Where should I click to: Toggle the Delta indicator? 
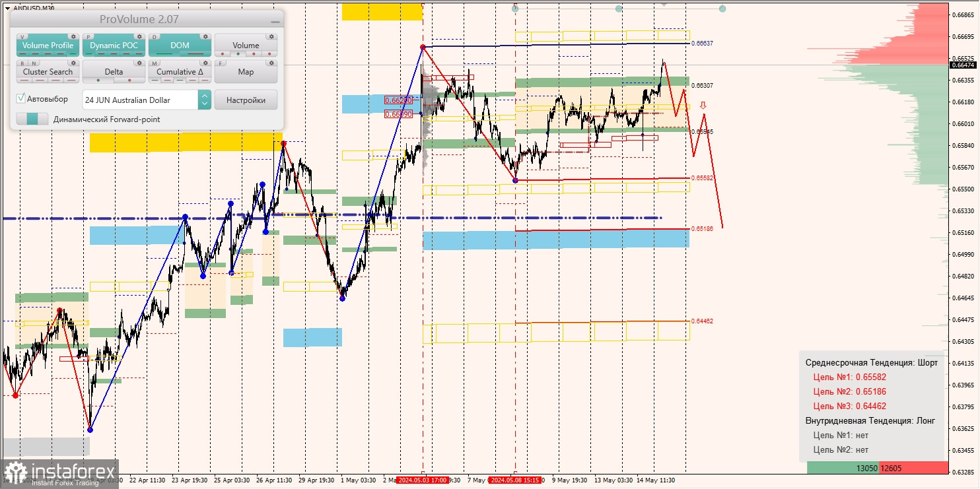pos(114,71)
